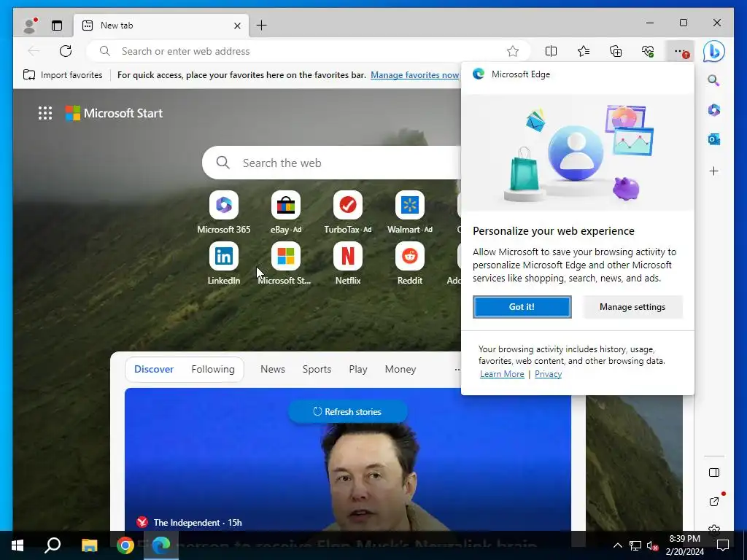Open the Edge profile icon

point(29,26)
